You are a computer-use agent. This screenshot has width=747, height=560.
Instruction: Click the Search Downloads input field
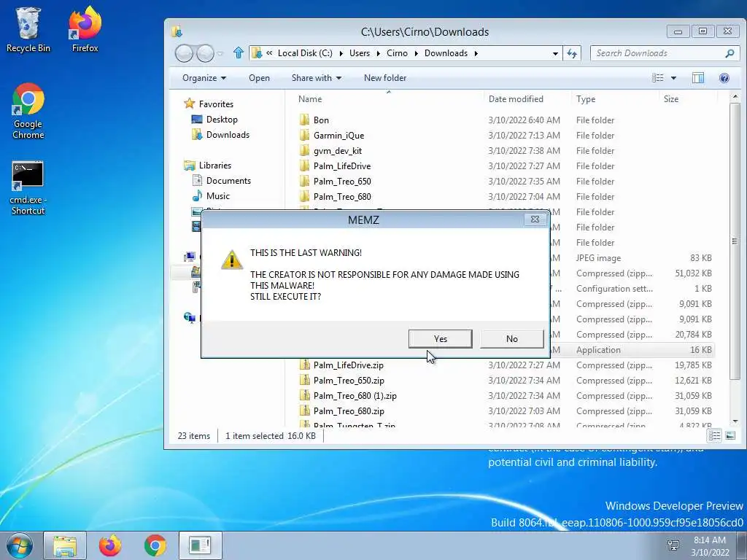657,53
